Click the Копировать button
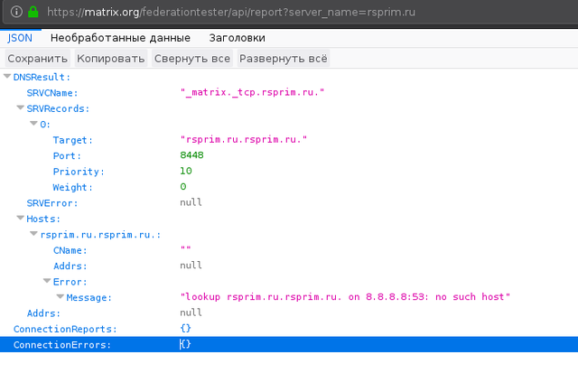Screen dimensions: 578x392 (110, 59)
